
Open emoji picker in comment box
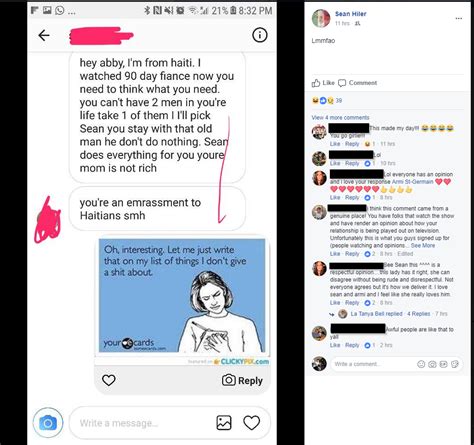coord(421,364)
